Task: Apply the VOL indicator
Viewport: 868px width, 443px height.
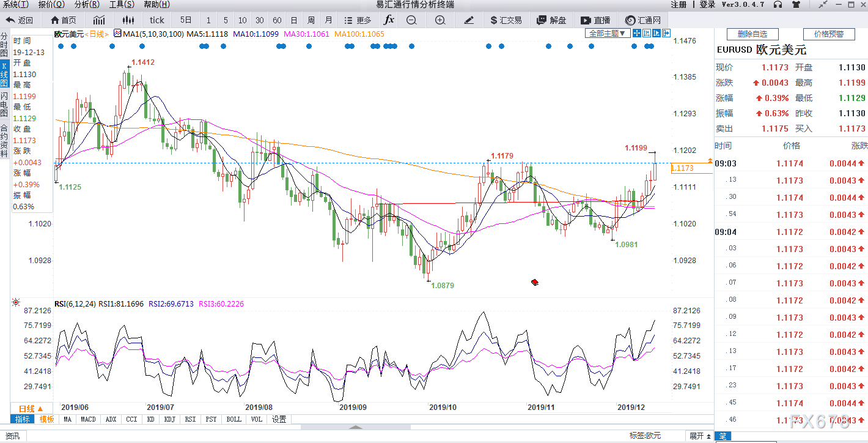Action: pos(256,419)
